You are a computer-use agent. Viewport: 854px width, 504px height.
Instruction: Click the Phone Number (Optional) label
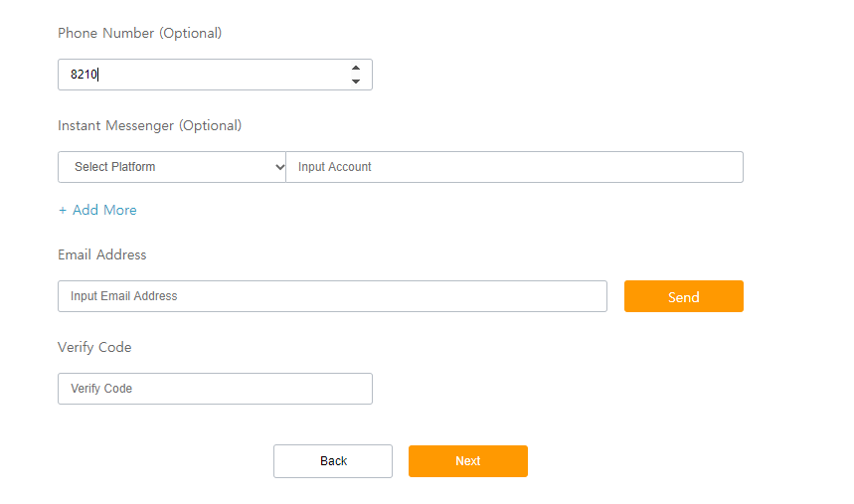click(139, 33)
